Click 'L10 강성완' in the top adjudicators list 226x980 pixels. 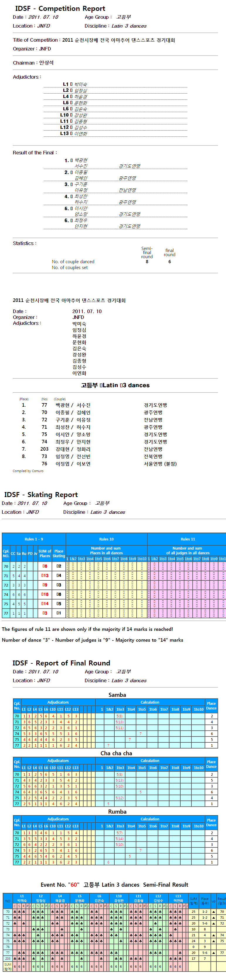[x=115, y=115]
